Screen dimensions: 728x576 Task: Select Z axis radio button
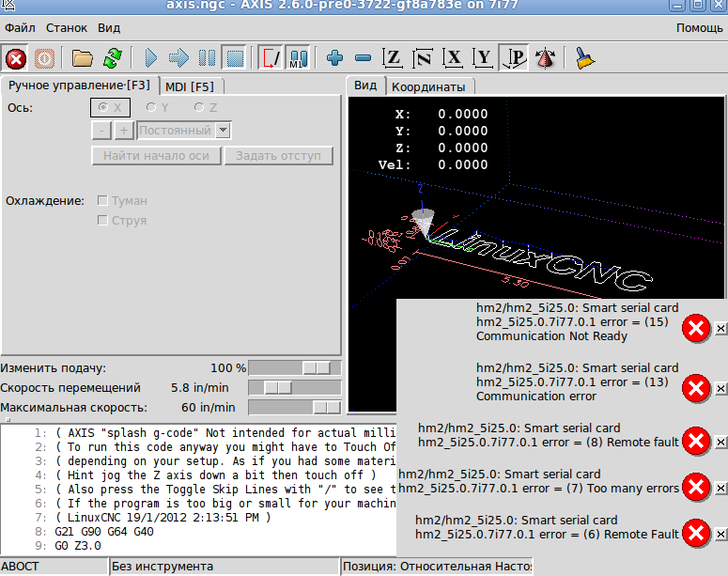point(206,107)
